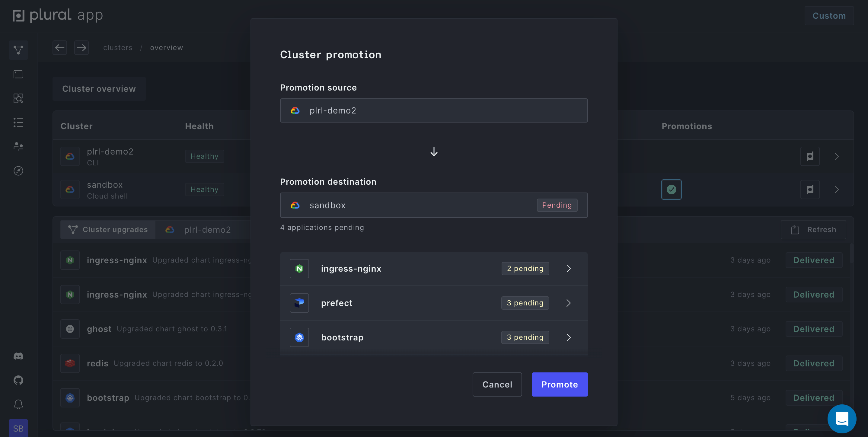868x437 pixels.
Task: Click the Refresh button
Action: (813, 229)
